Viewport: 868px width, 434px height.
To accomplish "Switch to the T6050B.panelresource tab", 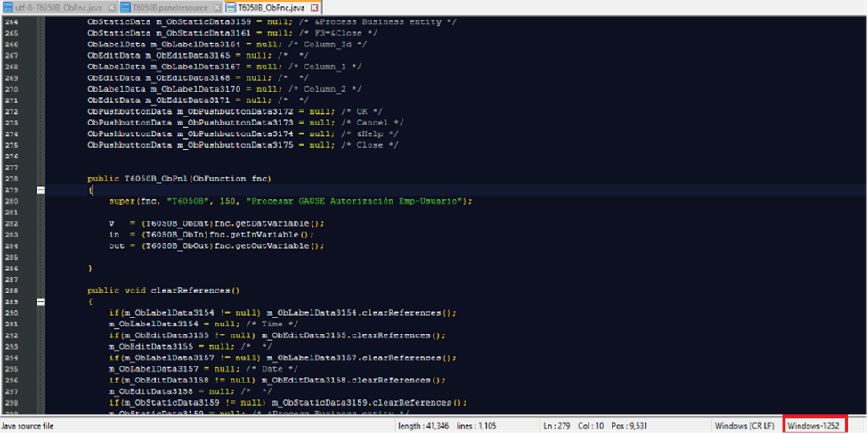I will coord(169,8).
